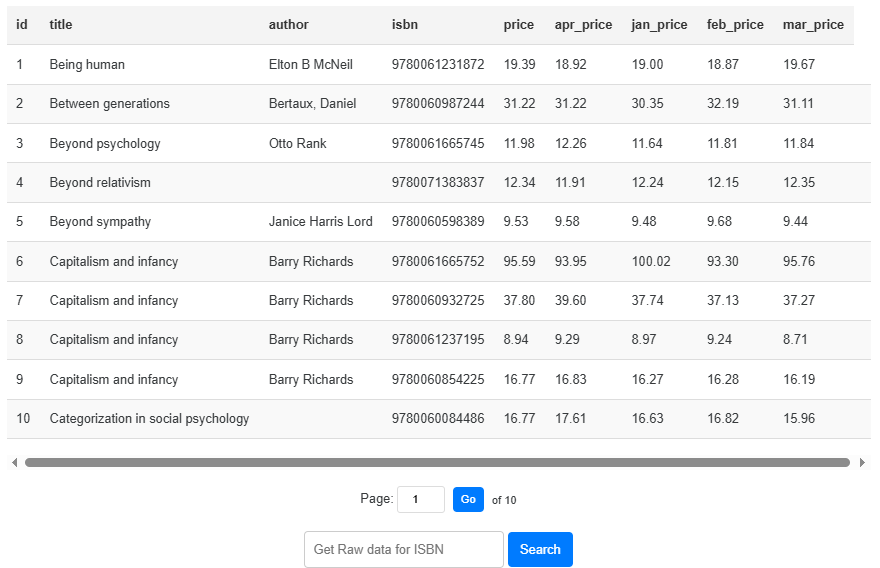Click feb_price value 16.28
Image resolution: width=880 pixels, height=568 pixels.
pos(723,379)
